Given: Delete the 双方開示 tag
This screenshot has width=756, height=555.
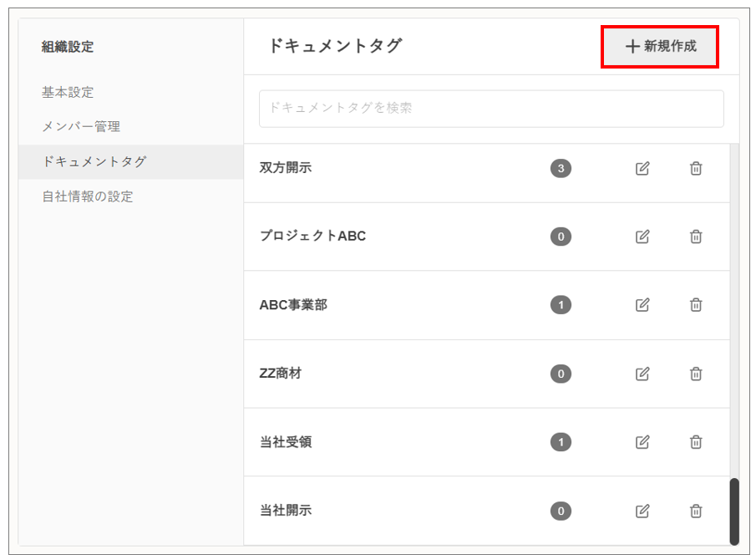Looking at the screenshot, I should click(696, 168).
